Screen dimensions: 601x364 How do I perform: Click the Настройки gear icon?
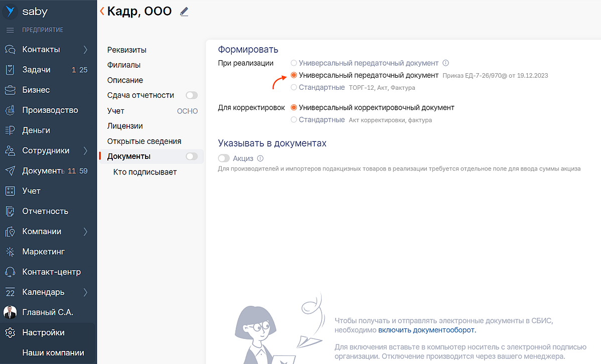pos(10,332)
